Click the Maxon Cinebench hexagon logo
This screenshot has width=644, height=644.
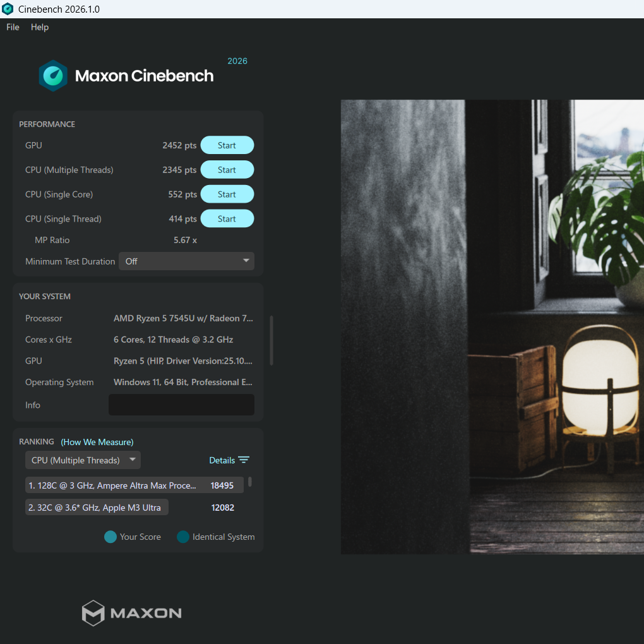53,76
